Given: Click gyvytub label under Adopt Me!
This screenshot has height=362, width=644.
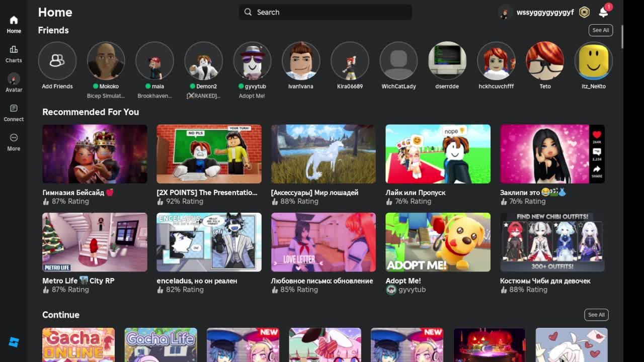Looking at the screenshot, I should (412, 290).
